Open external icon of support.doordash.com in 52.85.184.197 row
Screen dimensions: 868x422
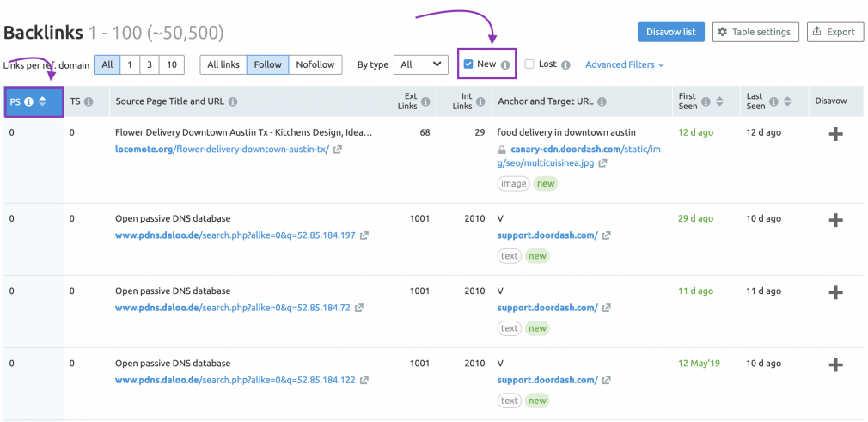607,235
